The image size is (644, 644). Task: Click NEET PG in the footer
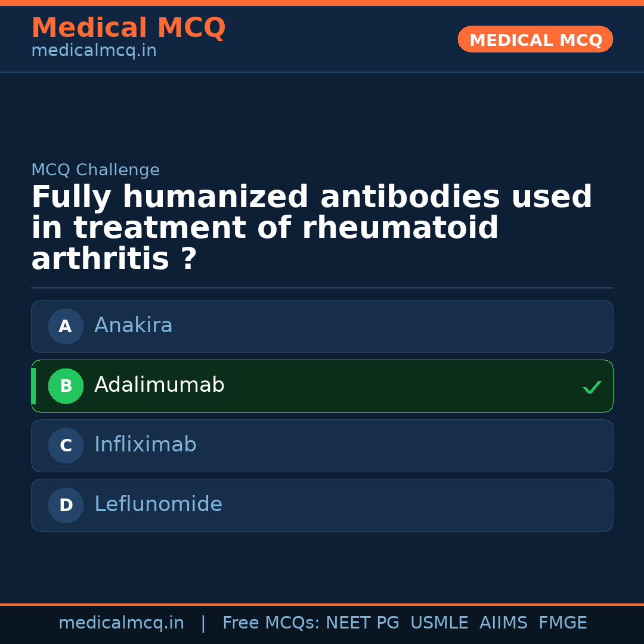click(363, 623)
